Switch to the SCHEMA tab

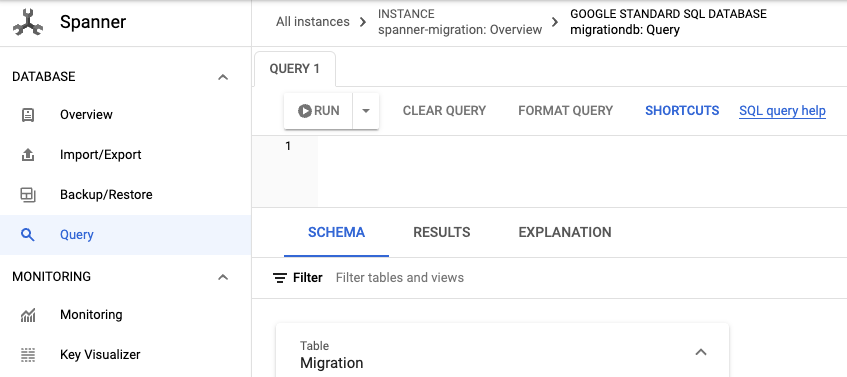337,232
